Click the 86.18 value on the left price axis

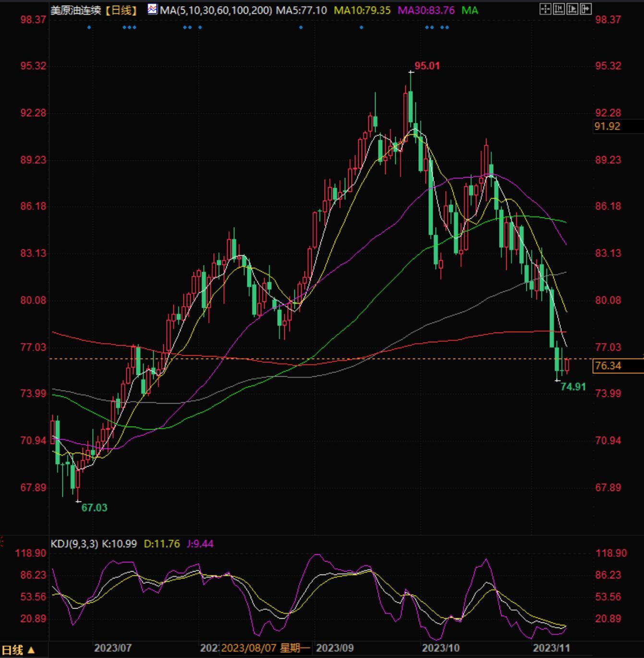click(33, 206)
